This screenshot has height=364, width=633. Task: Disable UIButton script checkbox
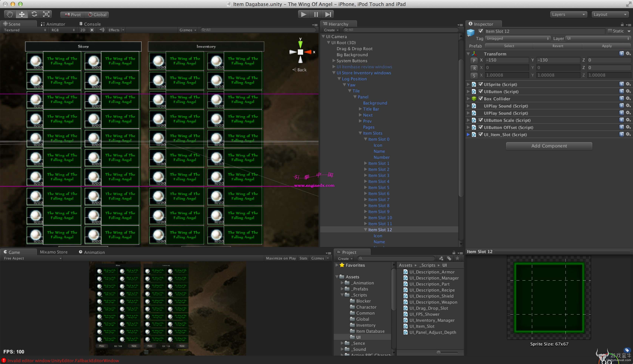point(481,91)
